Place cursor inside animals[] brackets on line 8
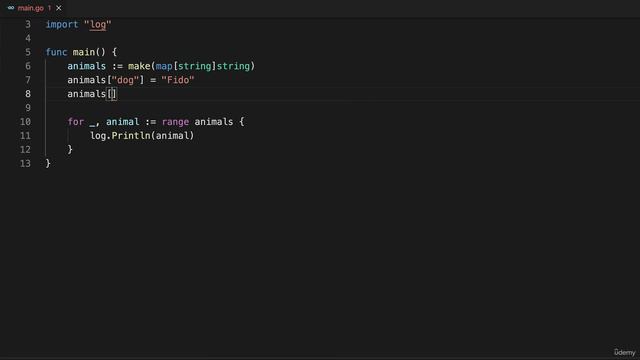Image resolution: width=640 pixels, height=360 pixels. click(112, 94)
